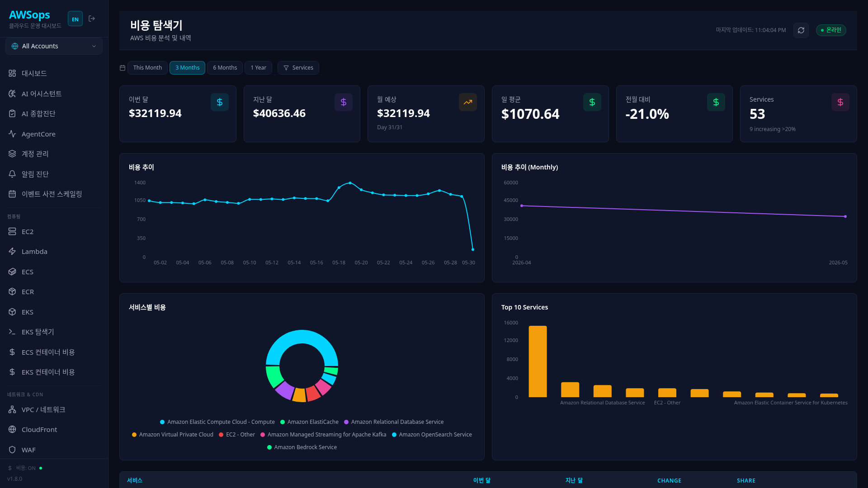The height and width of the screenshot is (488, 868).
Task: Click the VPC / 네트워크 network icon
Action: point(12,409)
